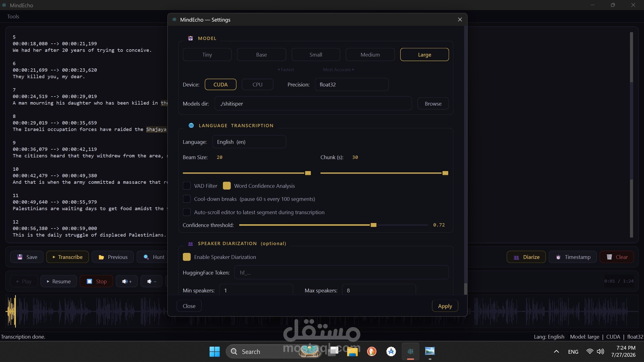Screen dimensions: 644x362
Task: Open Wi-Fi network tray icon
Action: (x=590, y=351)
